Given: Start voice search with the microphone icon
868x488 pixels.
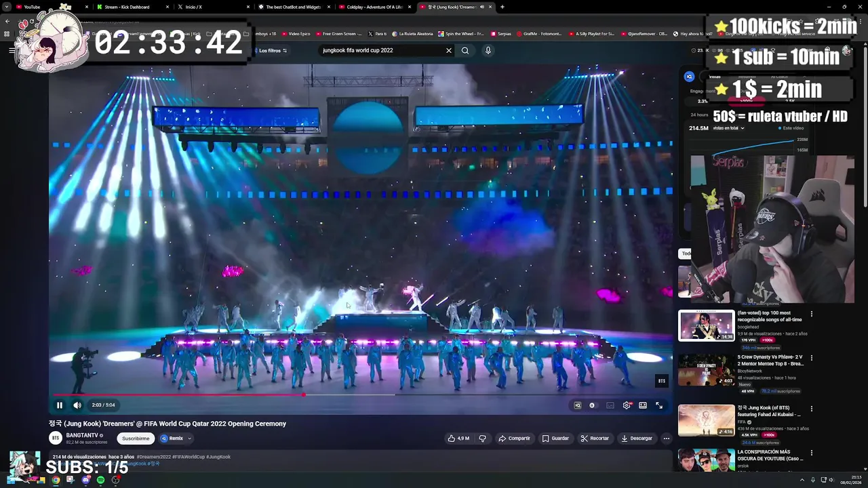Looking at the screenshot, I should (x=488, y=50).
